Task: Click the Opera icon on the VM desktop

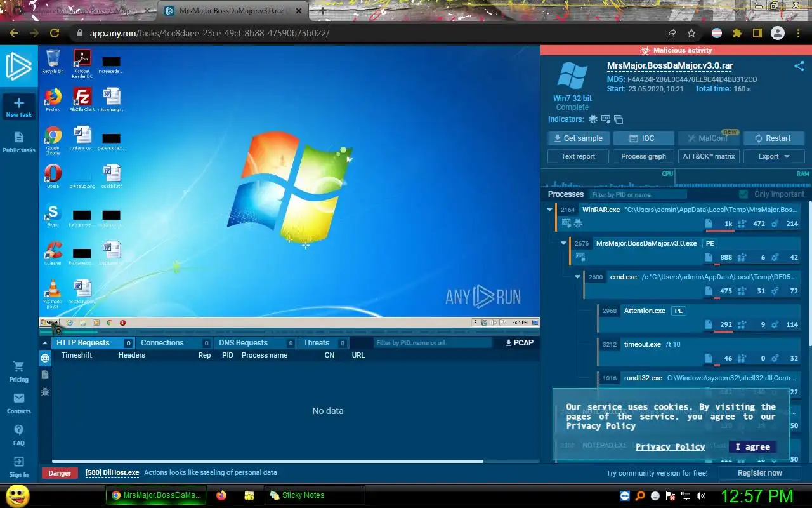Action: pyautogui.click(x=53, y=176)
